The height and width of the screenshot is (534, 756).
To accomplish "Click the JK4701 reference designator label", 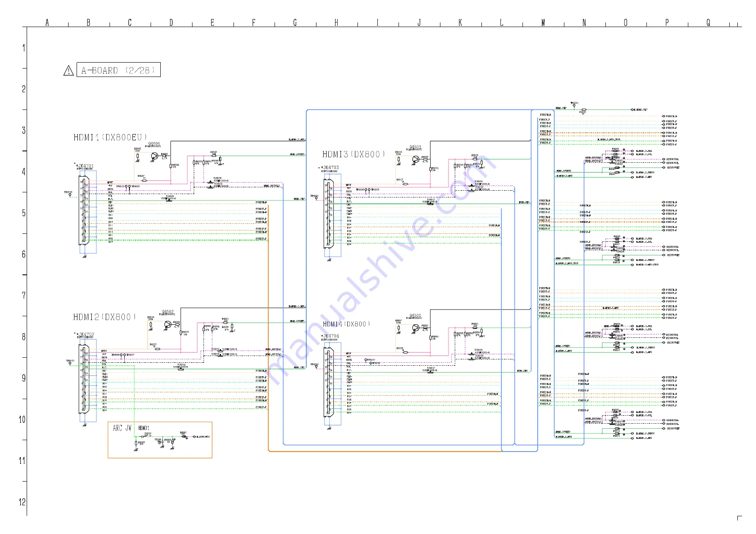I will [85, 166].
